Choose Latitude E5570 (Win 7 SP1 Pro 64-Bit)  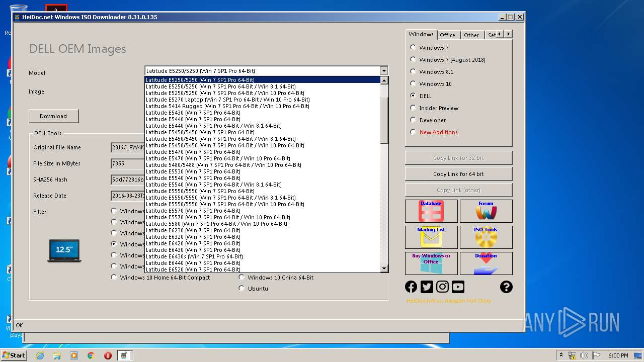[x=262, y=211]
